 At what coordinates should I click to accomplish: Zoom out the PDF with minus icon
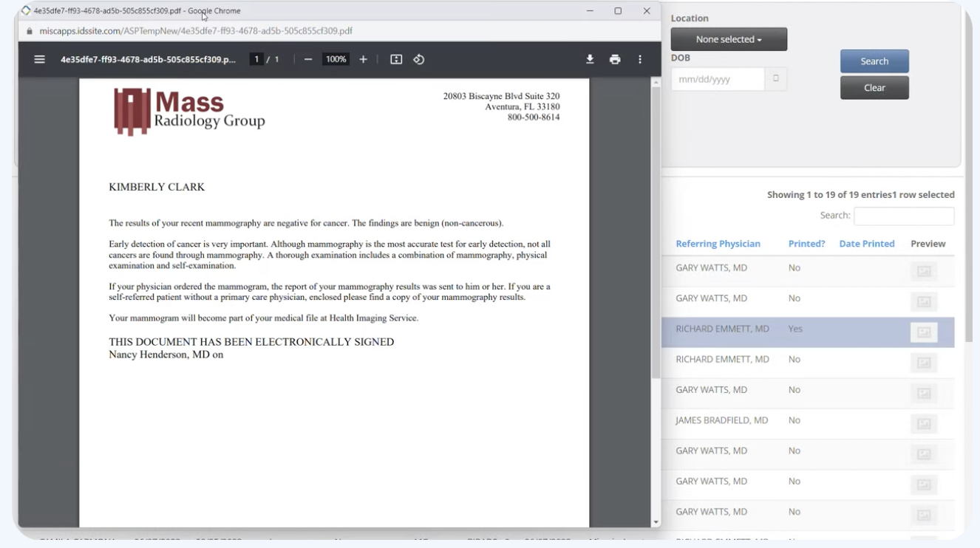(308, 60)
